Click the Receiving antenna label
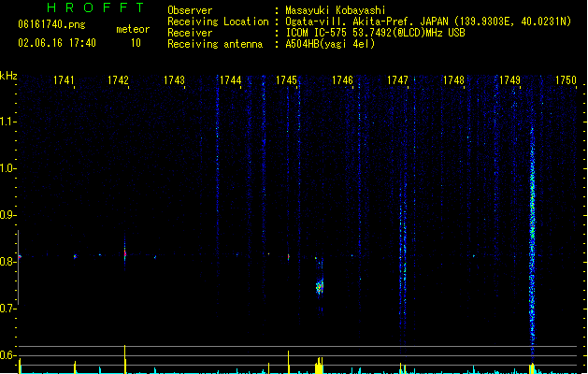The width and height of the screenshot is (588, 374). [x=215, y=44]
